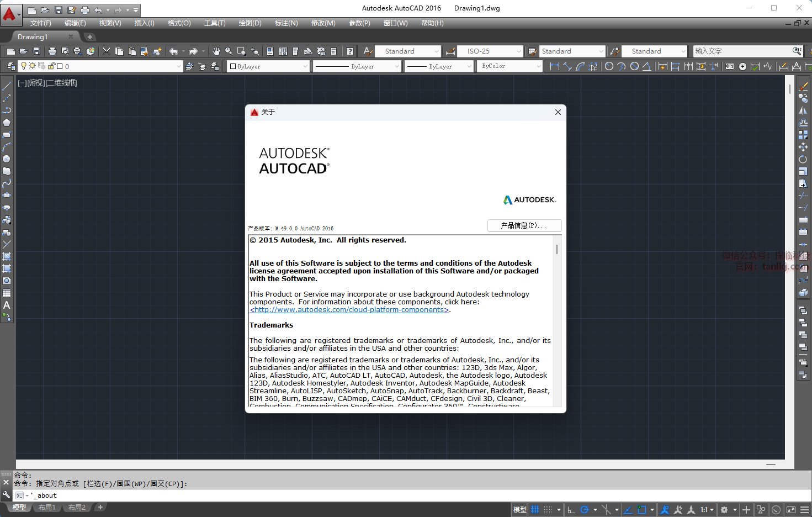The height and width of the screenshot is (517, 812).
Task: Select the Line draw tool
Action: coord(7,86)
